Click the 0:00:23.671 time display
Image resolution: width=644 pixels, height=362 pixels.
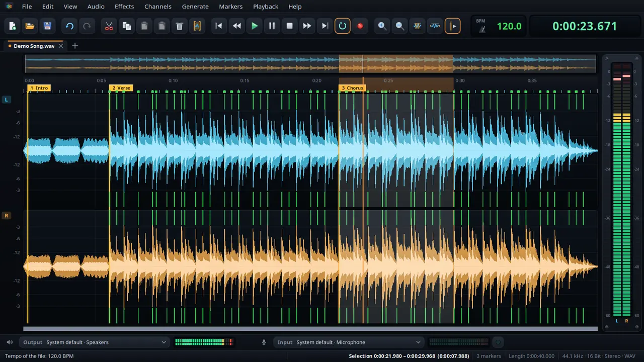pos(585,26)
